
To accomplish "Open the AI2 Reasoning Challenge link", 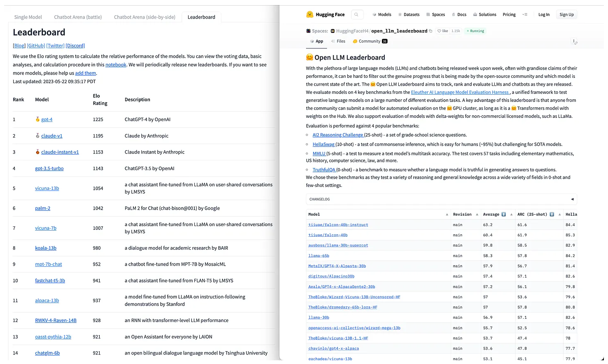I will pyautogui.click(x=338, y=135).
